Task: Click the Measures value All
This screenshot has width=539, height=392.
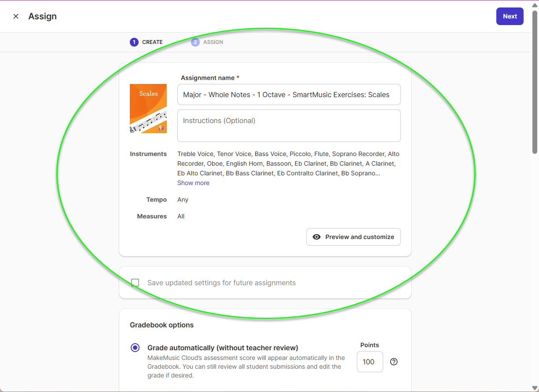Action: point(181,216)
